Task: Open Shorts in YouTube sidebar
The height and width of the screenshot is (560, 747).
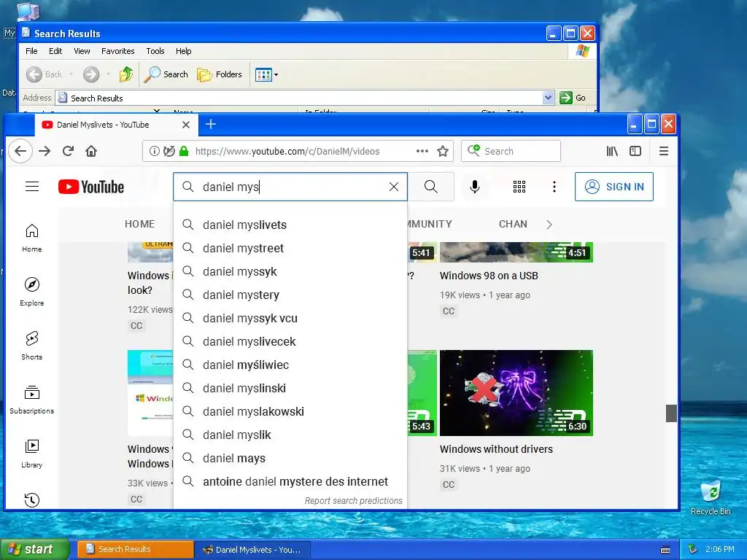Action: click(32, 345)
